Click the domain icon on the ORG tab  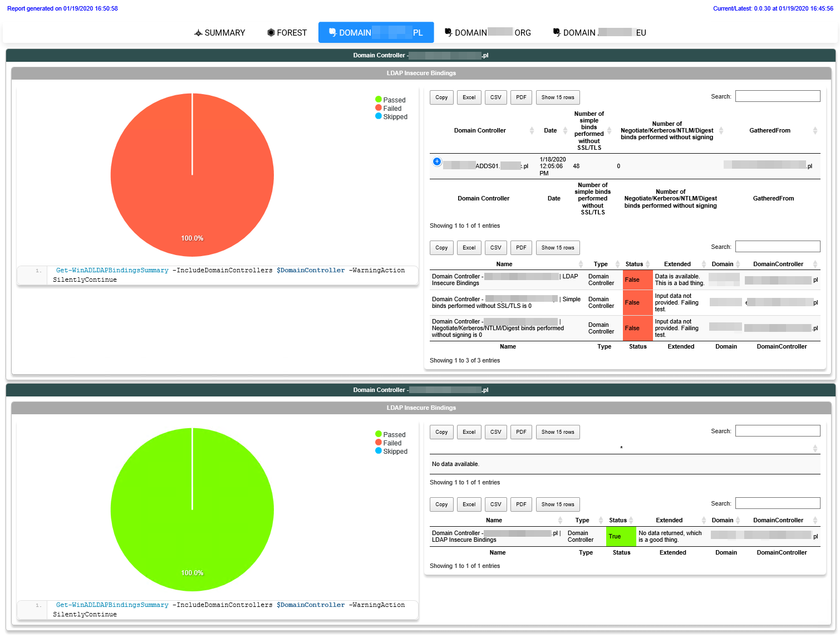[449, 32]
